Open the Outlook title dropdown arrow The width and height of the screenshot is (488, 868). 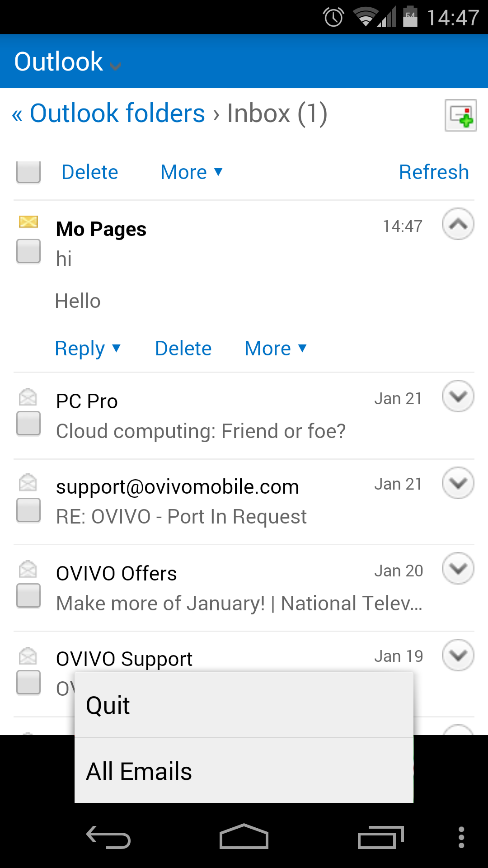116,66
